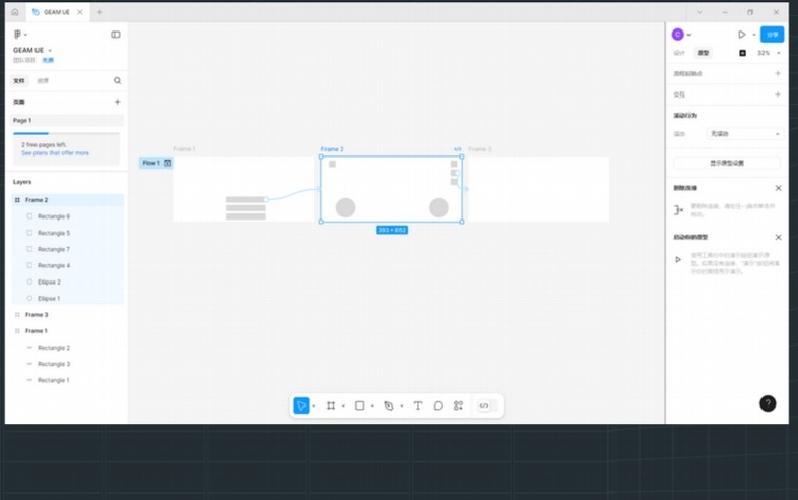Click the Flow 1 play icon
This screenshot has width=798, height=500.
coord(167,163)
